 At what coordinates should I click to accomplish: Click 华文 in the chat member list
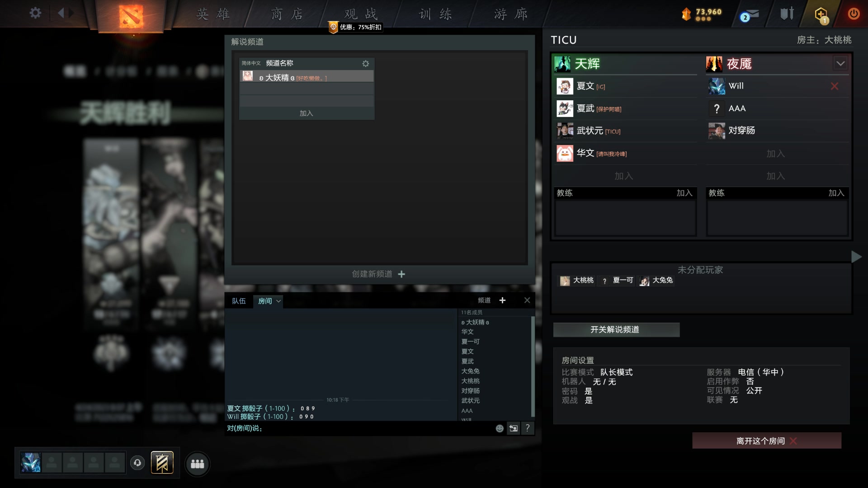click(467, 332)
